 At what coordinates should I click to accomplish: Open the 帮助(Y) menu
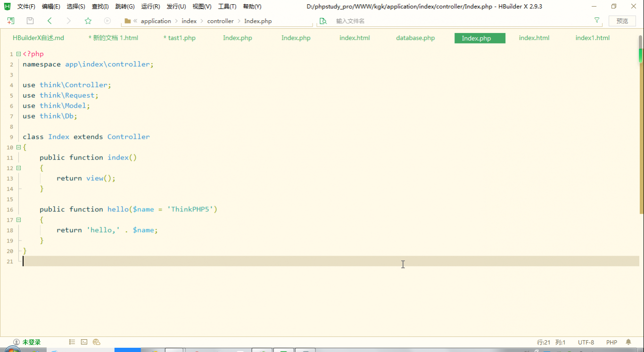click(x=252, y=7)
